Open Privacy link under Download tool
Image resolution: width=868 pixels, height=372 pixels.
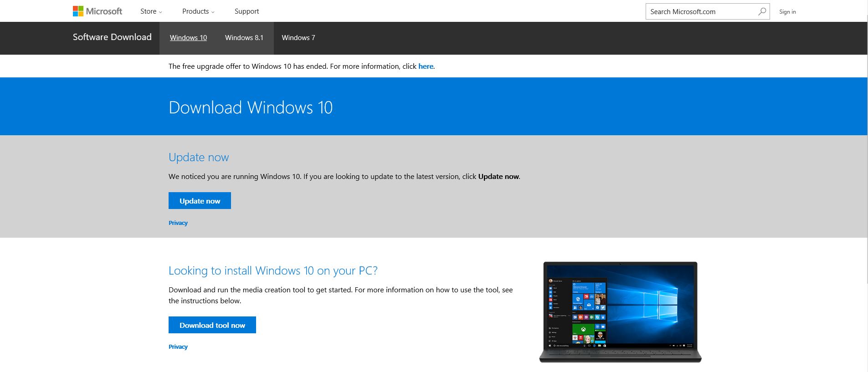pyautogui.click(x=178, y=347)
